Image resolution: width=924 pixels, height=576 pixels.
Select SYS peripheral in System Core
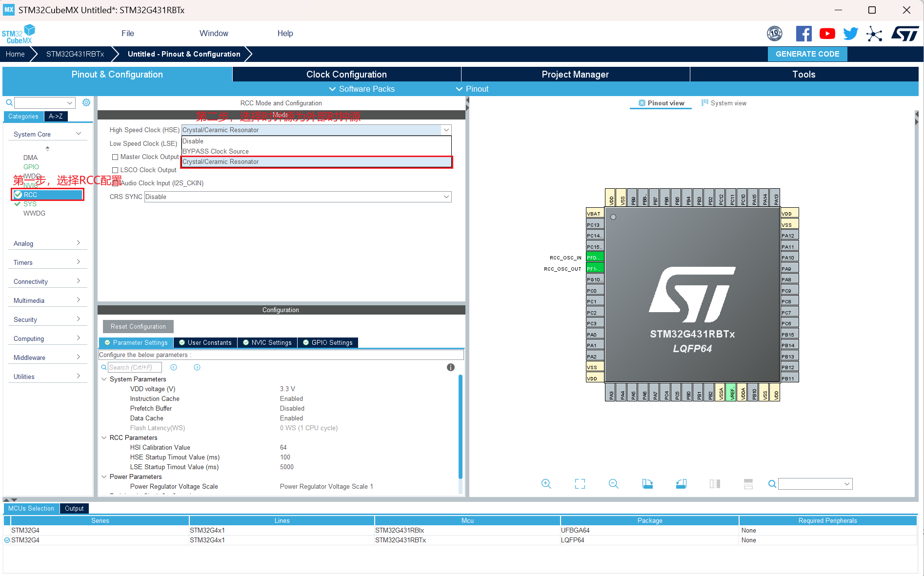pyautogui.click(x=30, y=204)
